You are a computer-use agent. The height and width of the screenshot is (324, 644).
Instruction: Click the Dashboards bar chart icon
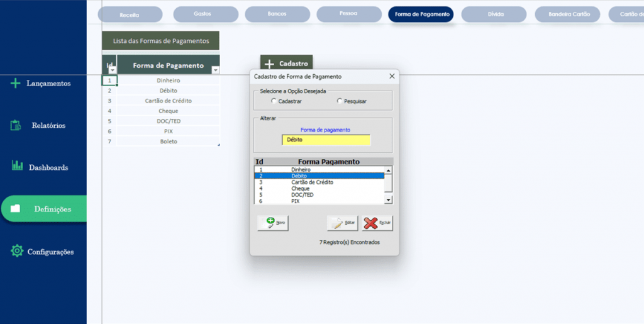pos(17,165)
